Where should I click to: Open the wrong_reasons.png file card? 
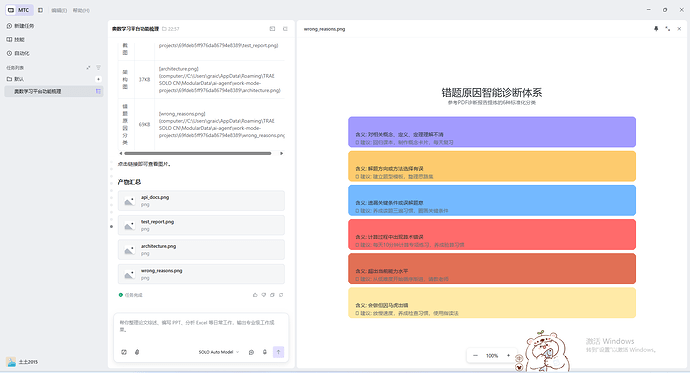201,274
